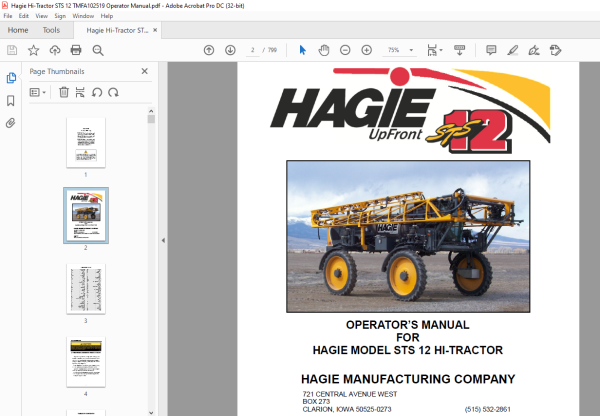This screenshot has height=416, width=600.
Task: Close the Page Thumbnails panel
Action: [x=145, y=71]
